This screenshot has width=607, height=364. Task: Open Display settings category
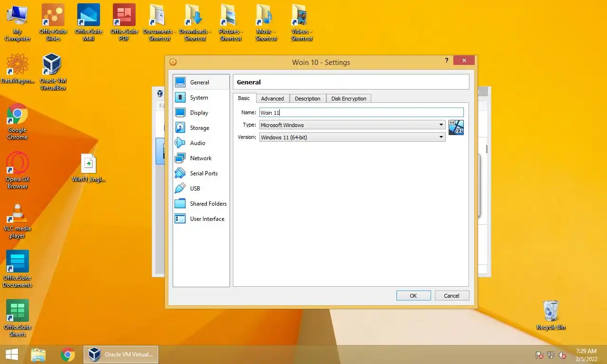click(x=201, y=112)
